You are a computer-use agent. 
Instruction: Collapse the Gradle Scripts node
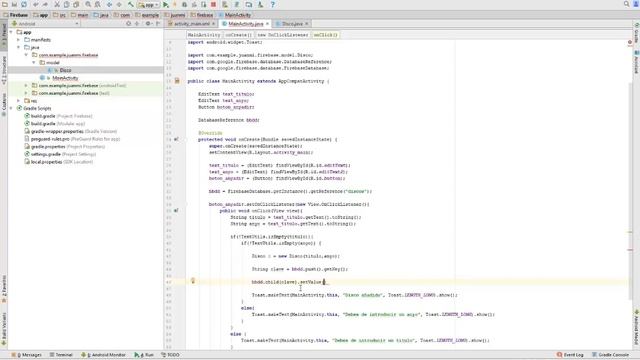click(x=11, y=108)
